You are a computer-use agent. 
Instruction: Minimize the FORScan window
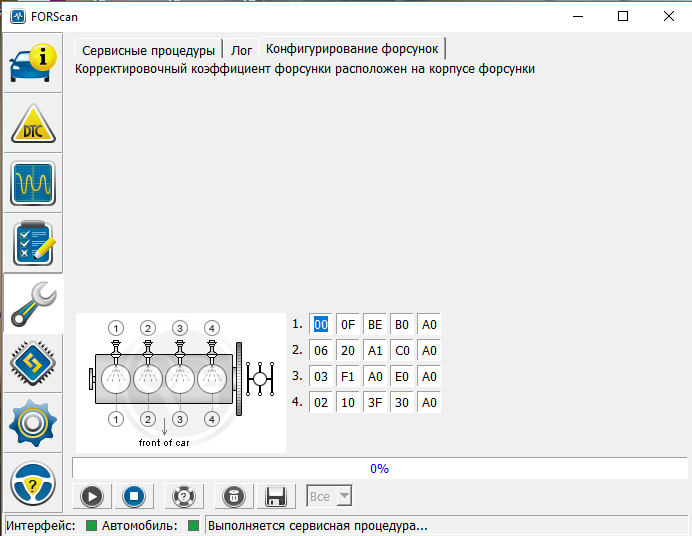coord(578,16)
